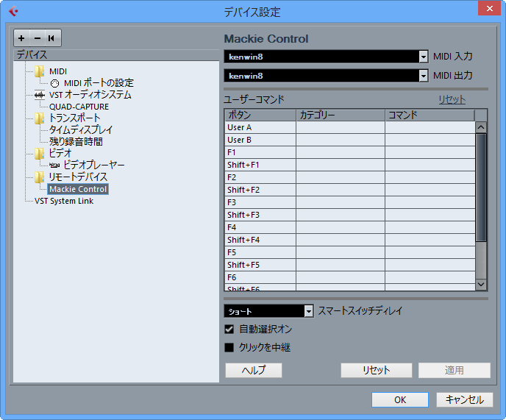Click the ユーザーコマンド リセット link
506x420 pixels.
[x=452, y=99]
